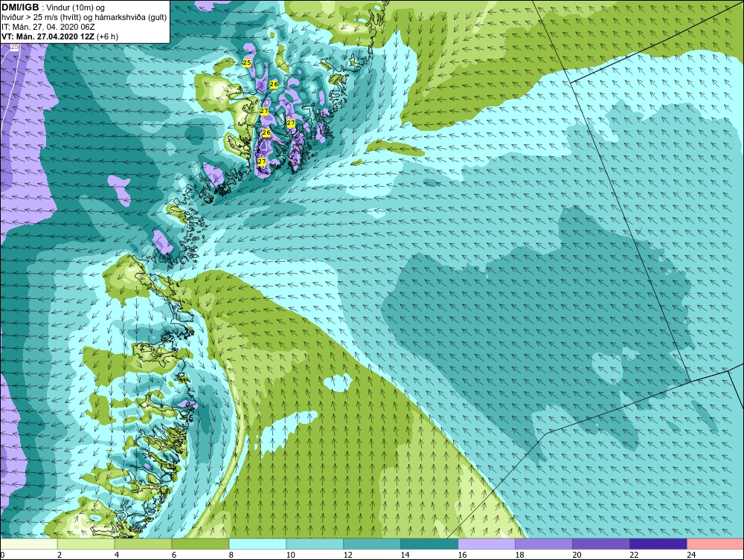Pick the green 4–6 legend color band
The height and width of the screenshot is (560, 744).
coord(143,544)
